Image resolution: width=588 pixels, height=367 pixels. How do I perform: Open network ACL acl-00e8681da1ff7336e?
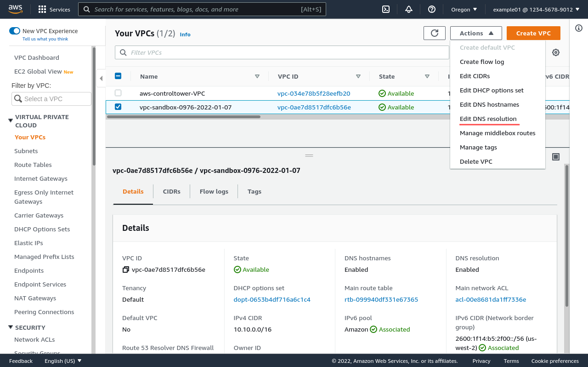pos(491,299)
